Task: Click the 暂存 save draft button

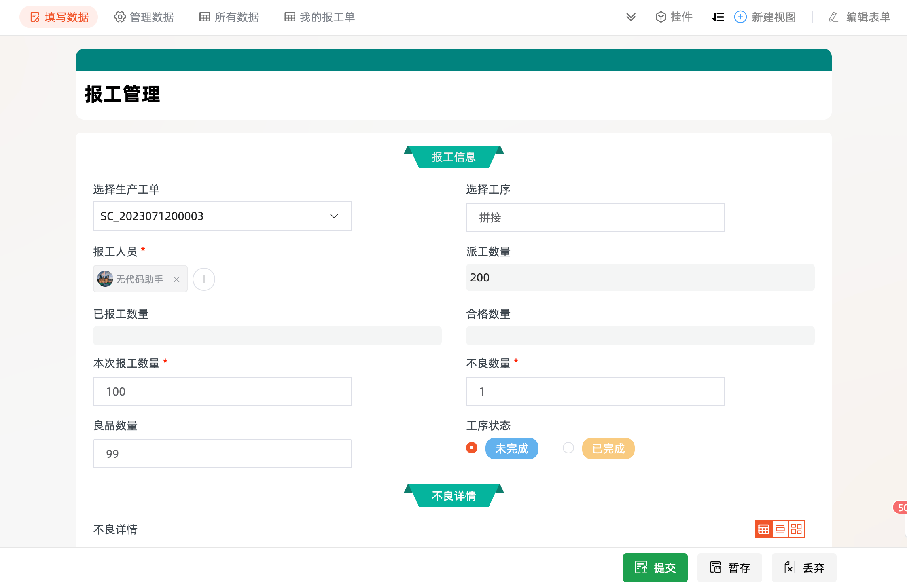Action: [730, 568]
